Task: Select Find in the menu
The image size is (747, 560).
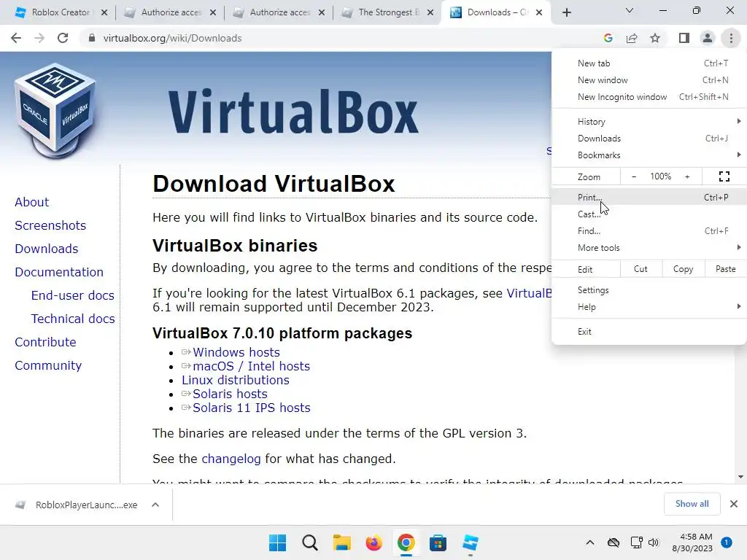Action: pyautogui.click(x=649, y=231)
